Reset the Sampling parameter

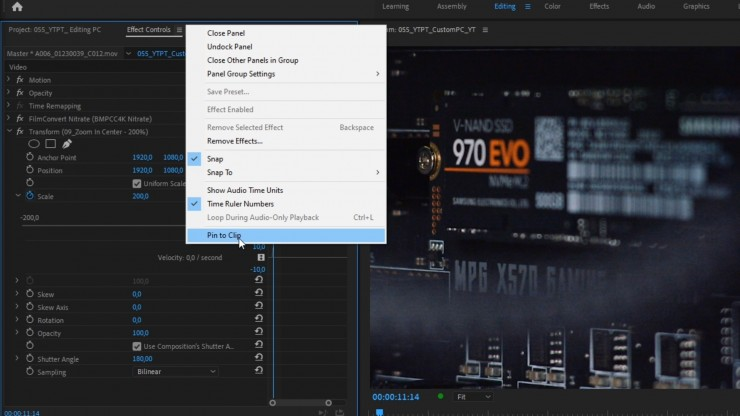259,370
